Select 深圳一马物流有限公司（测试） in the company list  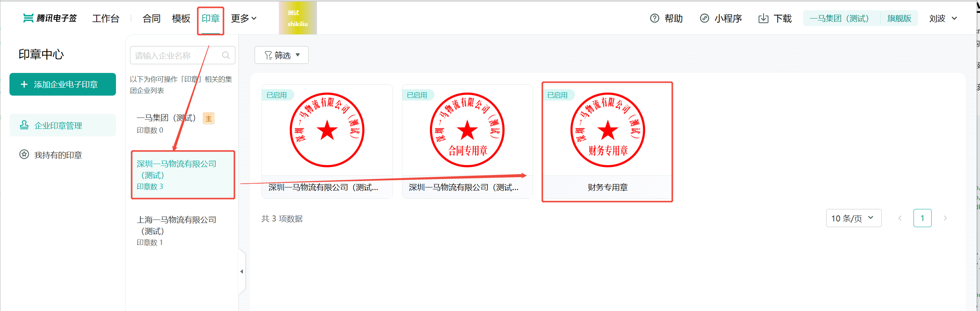(183, 175)
